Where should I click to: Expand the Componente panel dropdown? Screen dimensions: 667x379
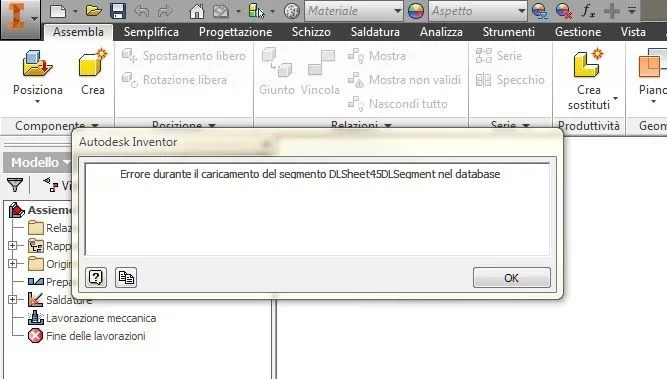pos(95,125)
